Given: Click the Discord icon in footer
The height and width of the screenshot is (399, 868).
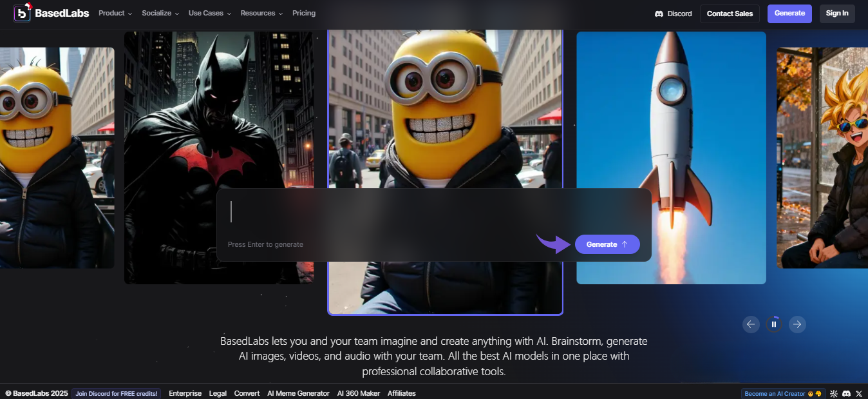Looking at the screenshot, I should click(x=846, y=393).
